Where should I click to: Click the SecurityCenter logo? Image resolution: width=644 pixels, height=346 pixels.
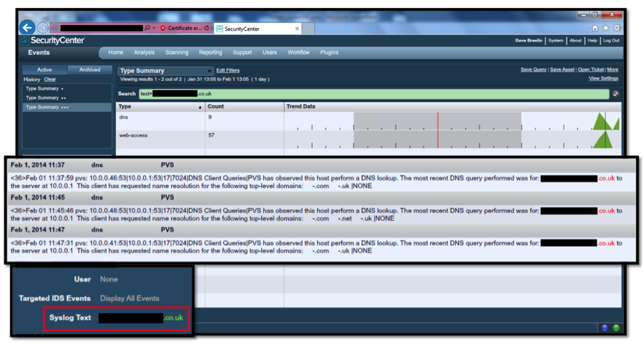52,40
